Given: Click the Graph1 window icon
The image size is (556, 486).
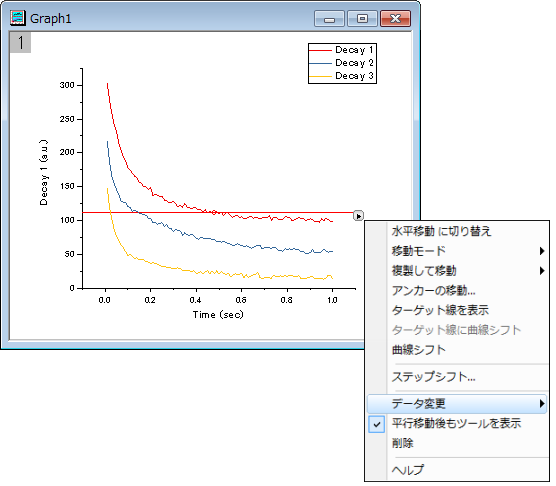Looking at the screenshot, I should [17, 18].
